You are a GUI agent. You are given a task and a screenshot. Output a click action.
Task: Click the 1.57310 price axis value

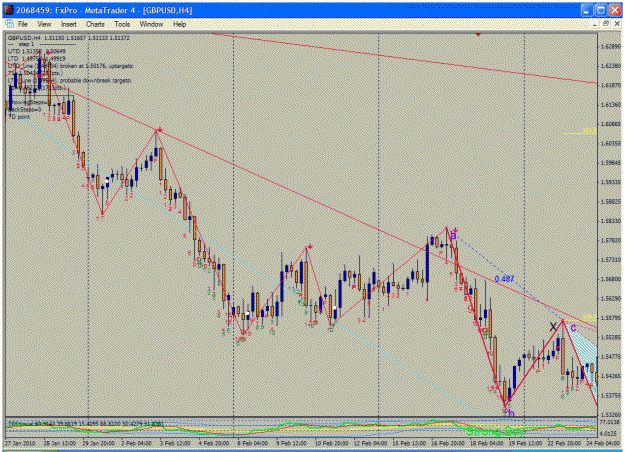coord(610,260)
